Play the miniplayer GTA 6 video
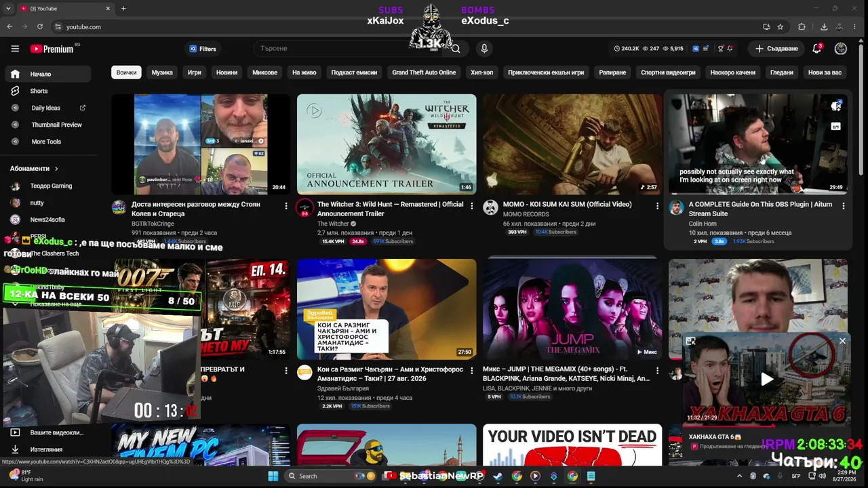The width and height of the screenshot is (868, 488). click(766, 380)
